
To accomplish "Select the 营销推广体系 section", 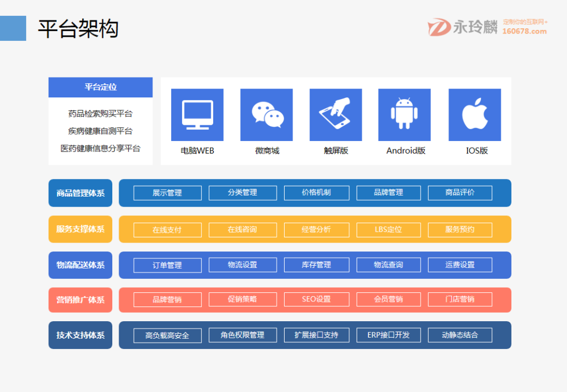I will 80,300.
